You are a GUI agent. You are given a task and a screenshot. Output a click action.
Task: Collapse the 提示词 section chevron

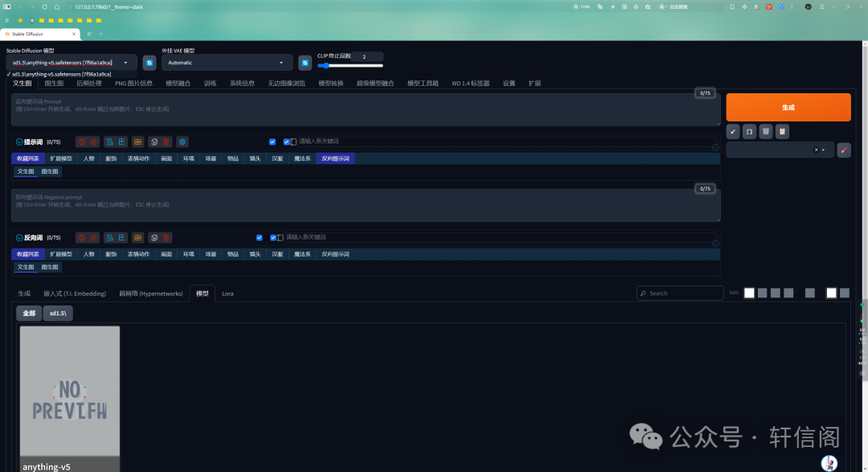(x=19, y=142)
